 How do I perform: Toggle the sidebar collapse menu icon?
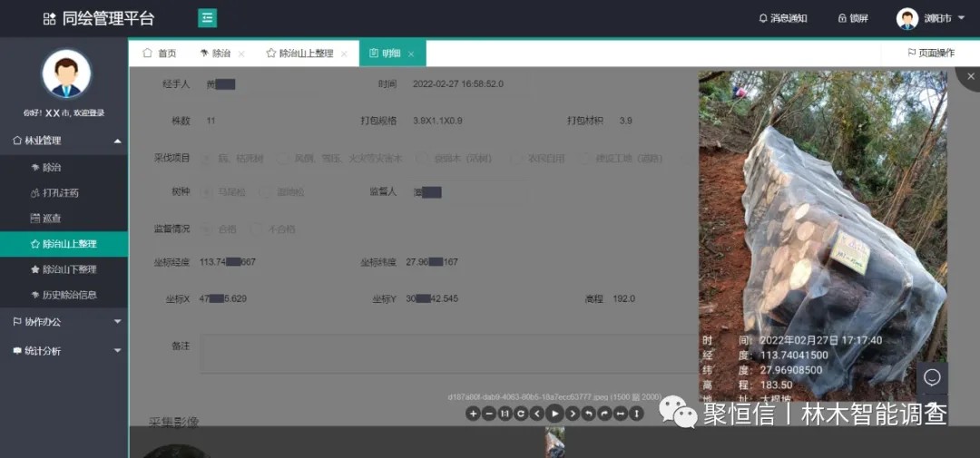pyautogui.click(x=208, y=18)
